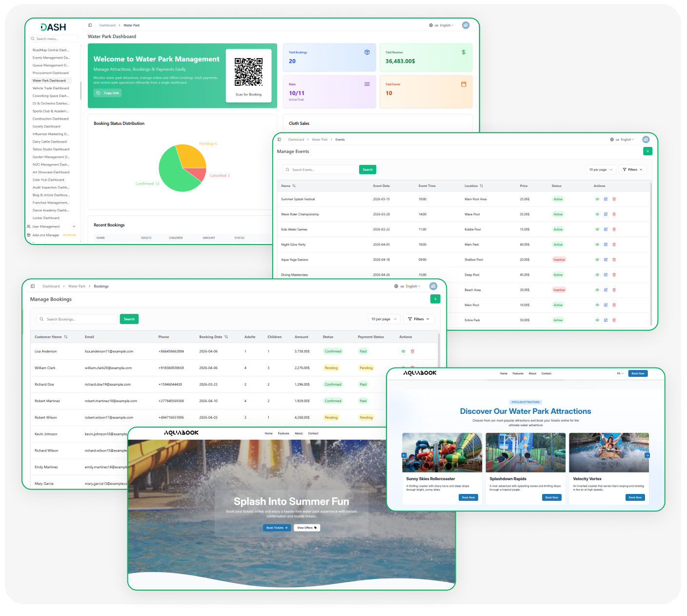Focus the Search Bookings input field
Image resolution: width=687 pixels, height=616 pixels.
point(78,319)
